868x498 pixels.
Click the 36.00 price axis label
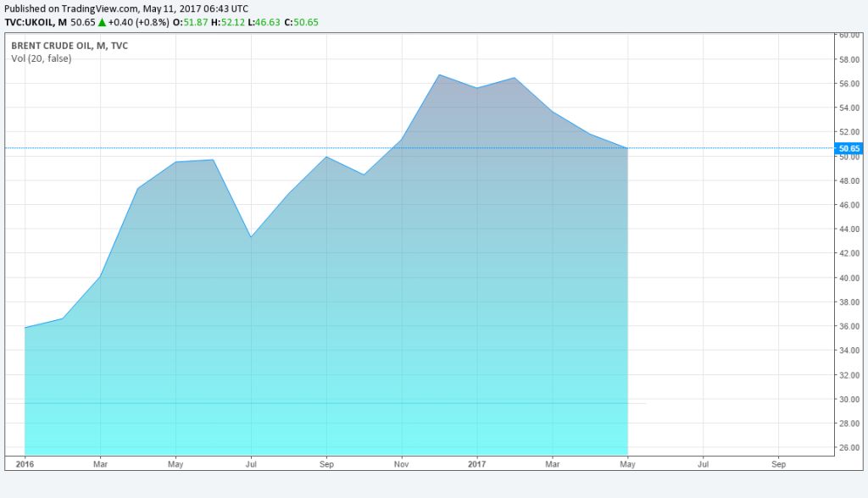[x=849, y=326]
